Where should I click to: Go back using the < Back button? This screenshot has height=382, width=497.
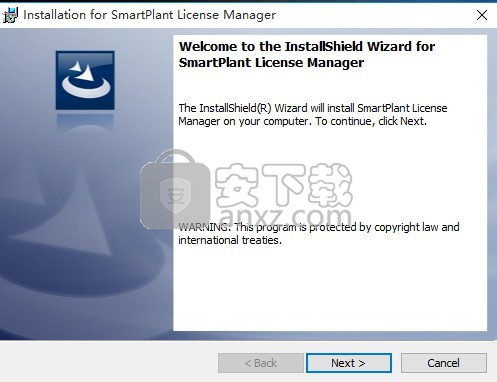coord(261,363)
